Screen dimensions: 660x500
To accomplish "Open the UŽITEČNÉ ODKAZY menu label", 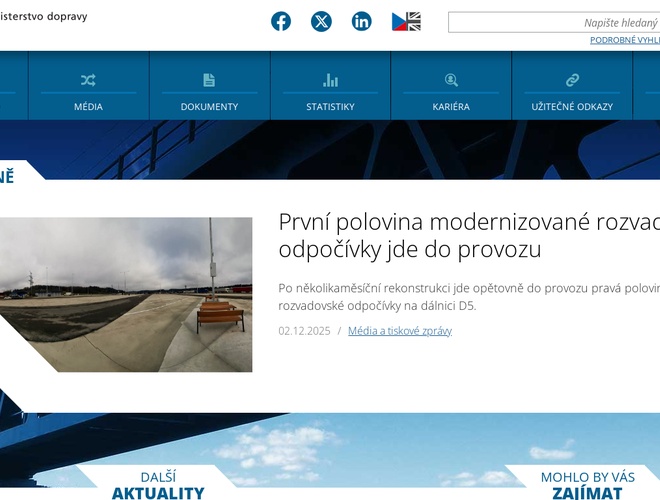I will tap(572, 106).
